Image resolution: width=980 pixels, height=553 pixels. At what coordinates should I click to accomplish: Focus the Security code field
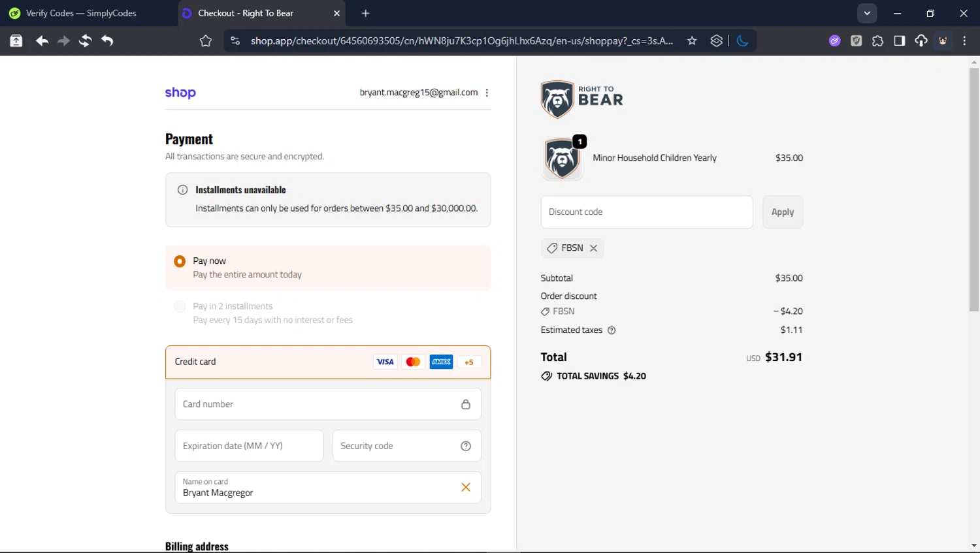(x=407, y=446)
